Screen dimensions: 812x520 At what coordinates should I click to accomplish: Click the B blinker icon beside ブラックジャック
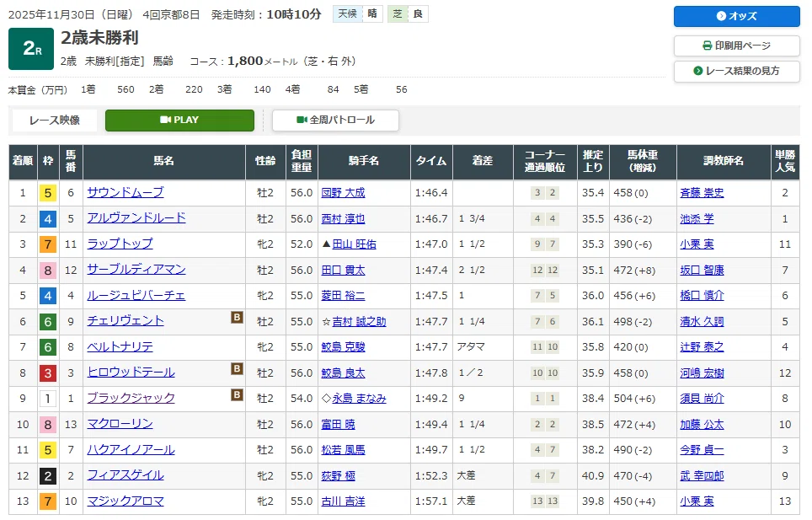click(237, 394)
